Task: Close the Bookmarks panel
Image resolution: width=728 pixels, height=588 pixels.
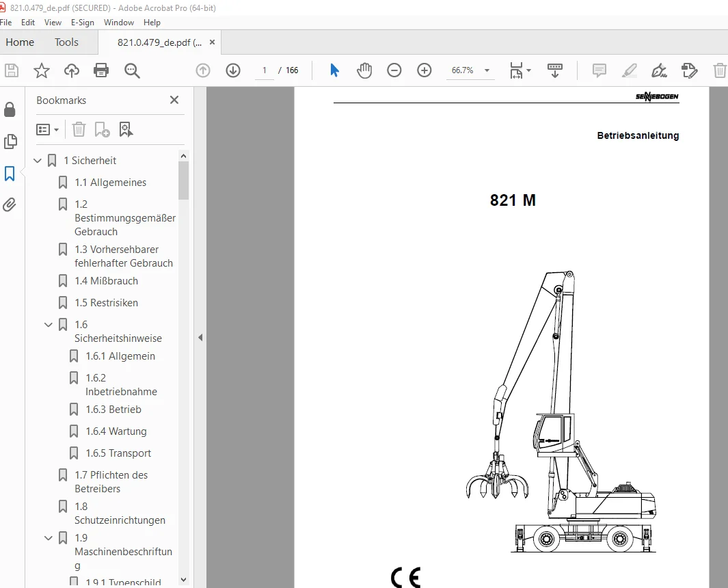Action: (x=174, y=100)
